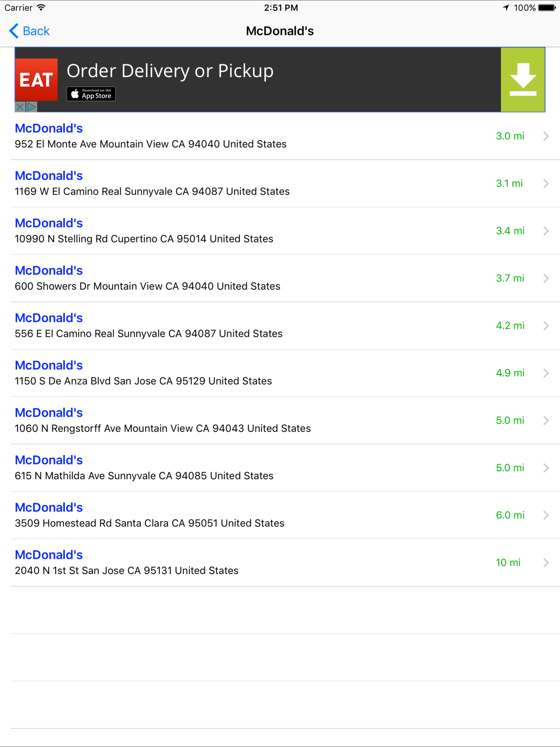Select the 3.7 mi distance label
The image size is (560, 747).
click(x=510, y=278)
